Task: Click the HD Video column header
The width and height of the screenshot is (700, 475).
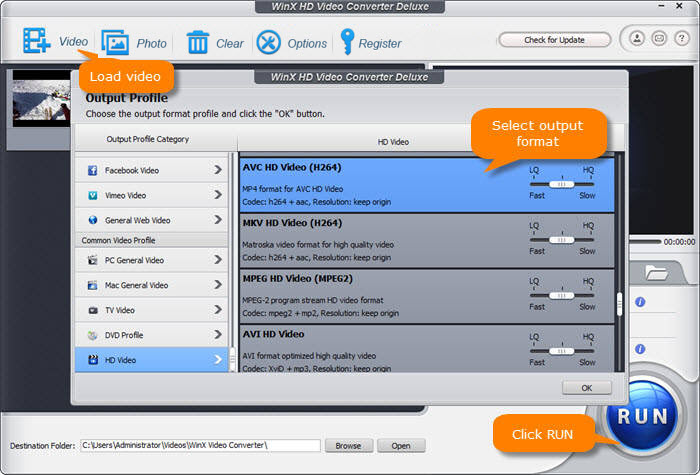Action: 393,142
